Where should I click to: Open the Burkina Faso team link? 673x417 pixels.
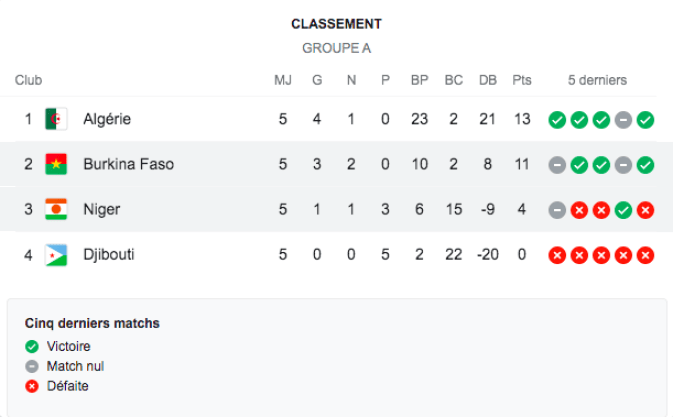click(128, 165)
